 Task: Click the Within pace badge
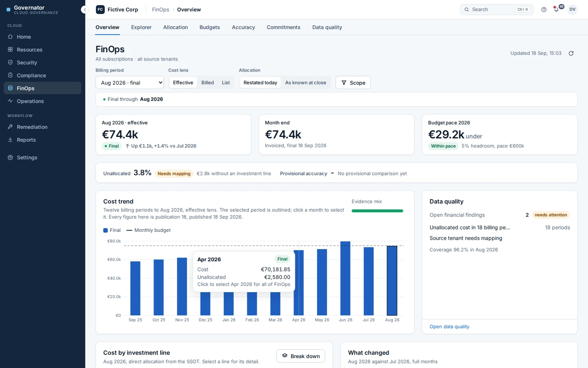(x=443, y=146)
